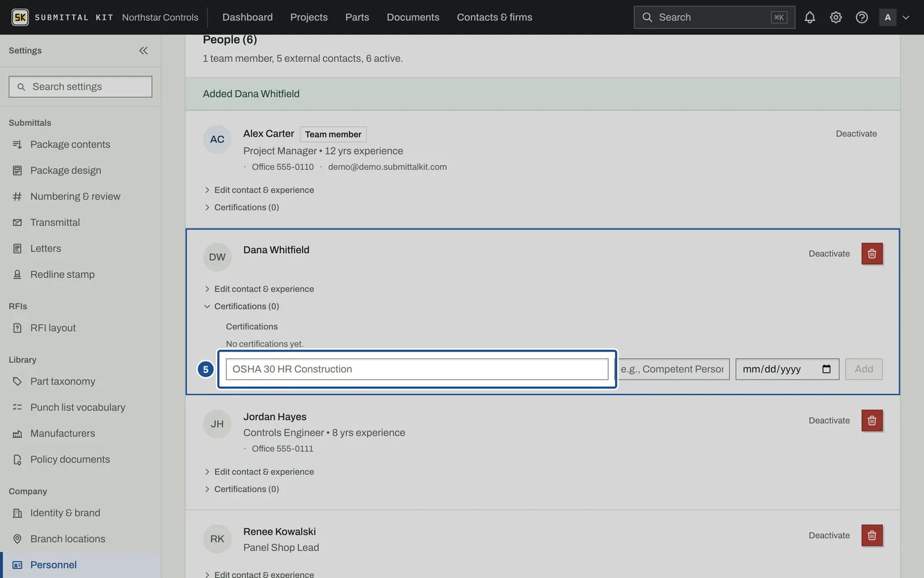Open Projects in top navigation
The height and width of the screenshot is (578, 924).
coord(309,17)
